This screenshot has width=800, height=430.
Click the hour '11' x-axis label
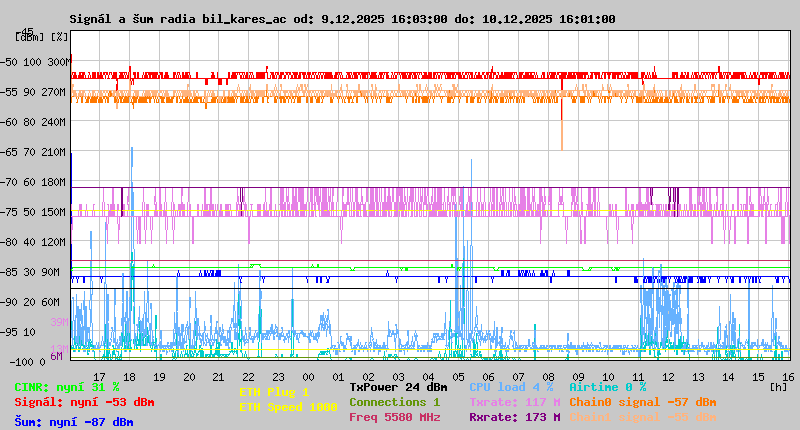638,377
